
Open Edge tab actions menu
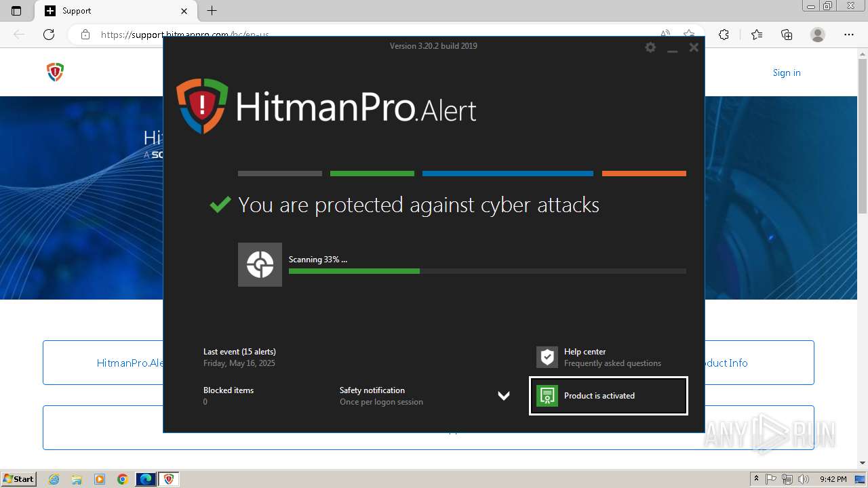click(x=16, y=11)
